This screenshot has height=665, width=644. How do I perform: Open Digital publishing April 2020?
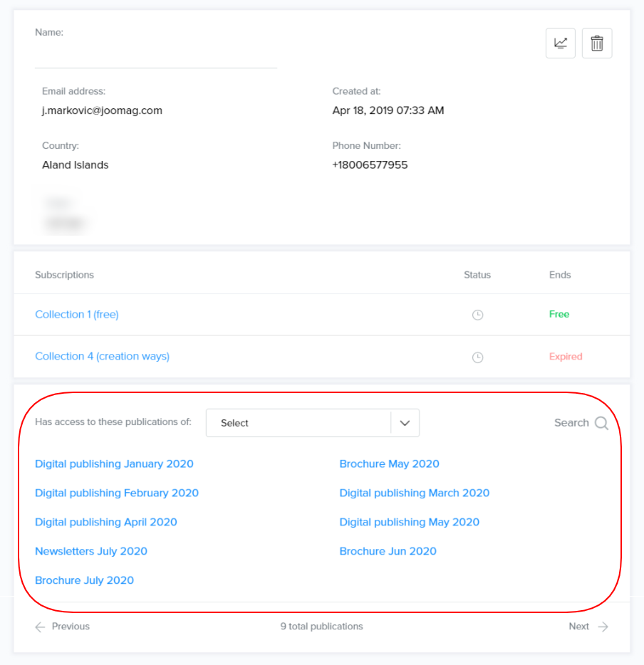point(106,523)
